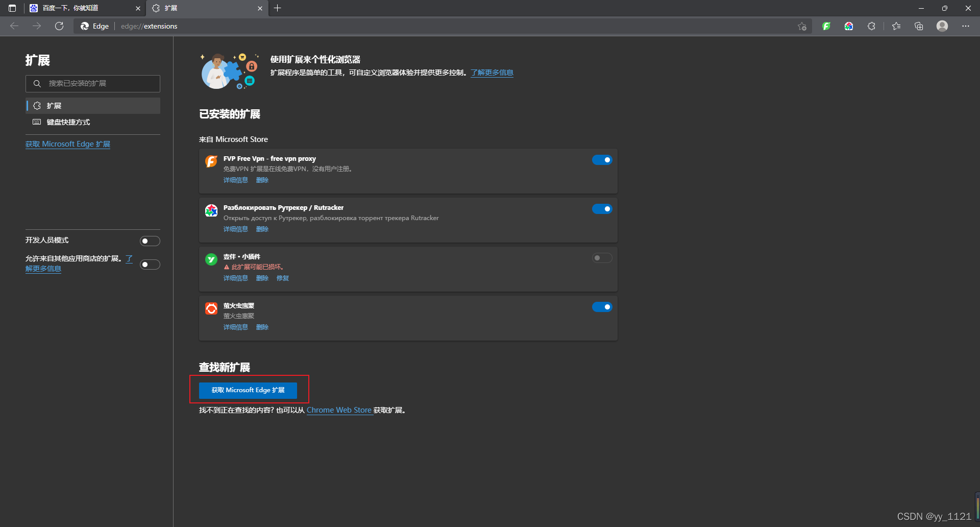This screenshot has width=980, height=527.
Task: Open the Collections toolbar button
Action: [x=919, y=26]
